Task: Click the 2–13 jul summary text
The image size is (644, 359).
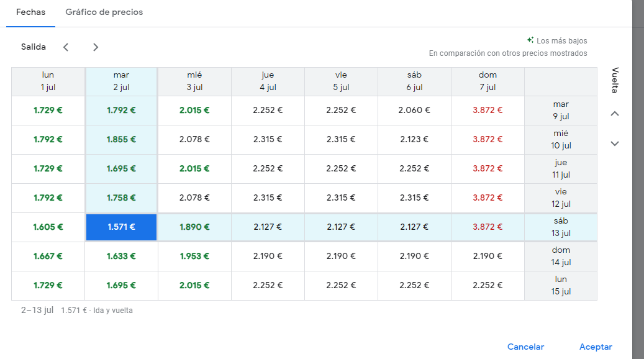Action: click(x=37, y=310)
